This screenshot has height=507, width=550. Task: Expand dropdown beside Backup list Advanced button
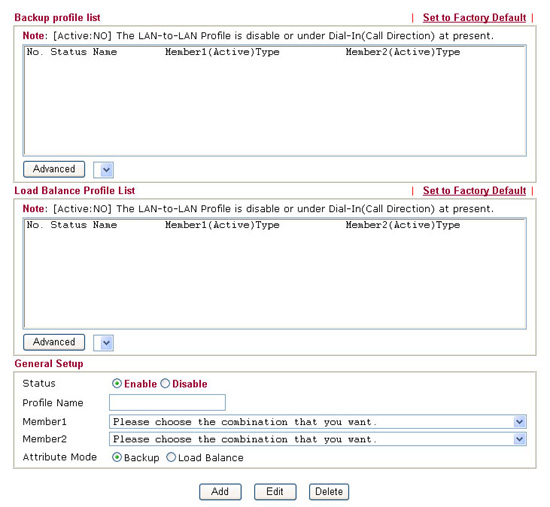coord(103,170)
